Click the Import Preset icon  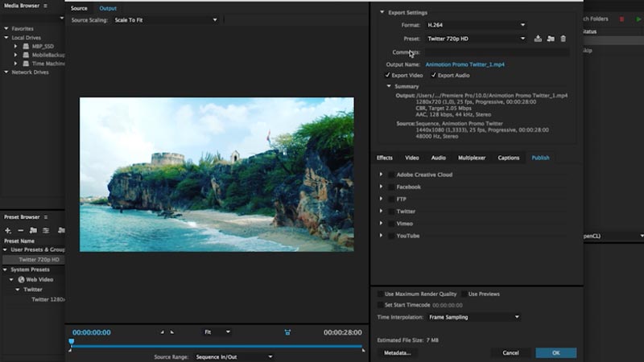coord(551,38)
